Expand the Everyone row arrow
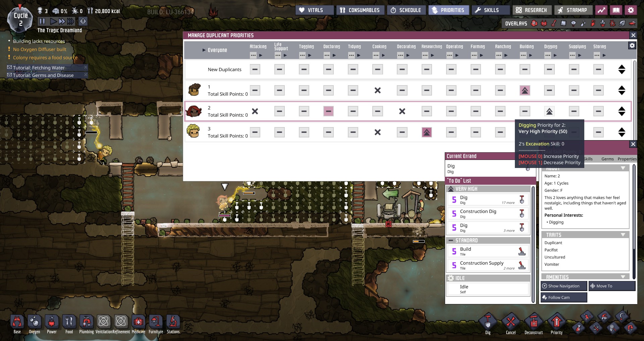Image resolution: width=644 pixels, height=341 pixels. 204,50
